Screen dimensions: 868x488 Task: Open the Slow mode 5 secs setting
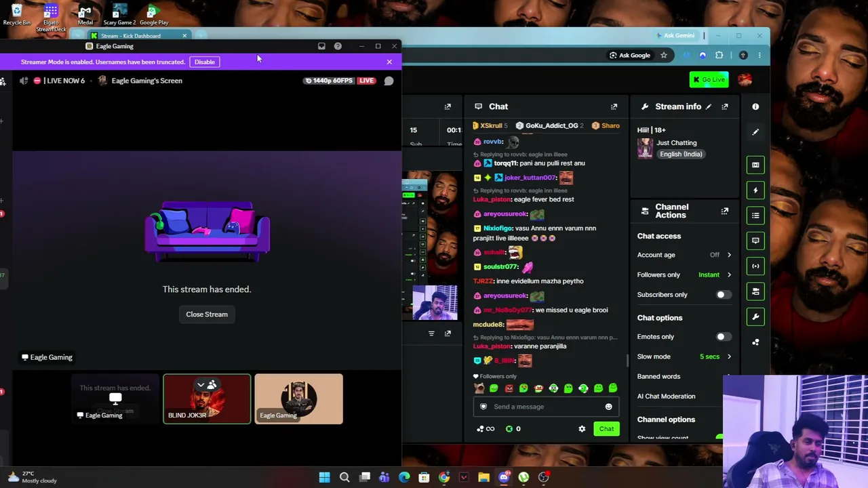(x=684, y=357)
